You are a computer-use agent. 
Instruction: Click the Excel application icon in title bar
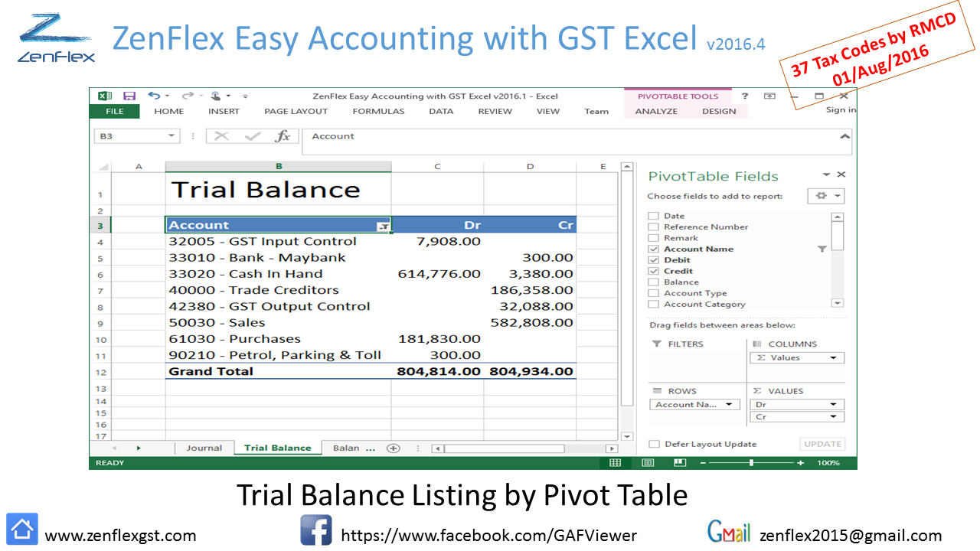click(x=105, y=96)
